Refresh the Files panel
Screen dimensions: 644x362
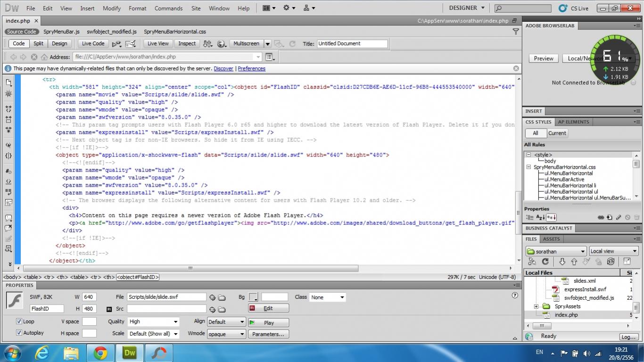[545, 262]
